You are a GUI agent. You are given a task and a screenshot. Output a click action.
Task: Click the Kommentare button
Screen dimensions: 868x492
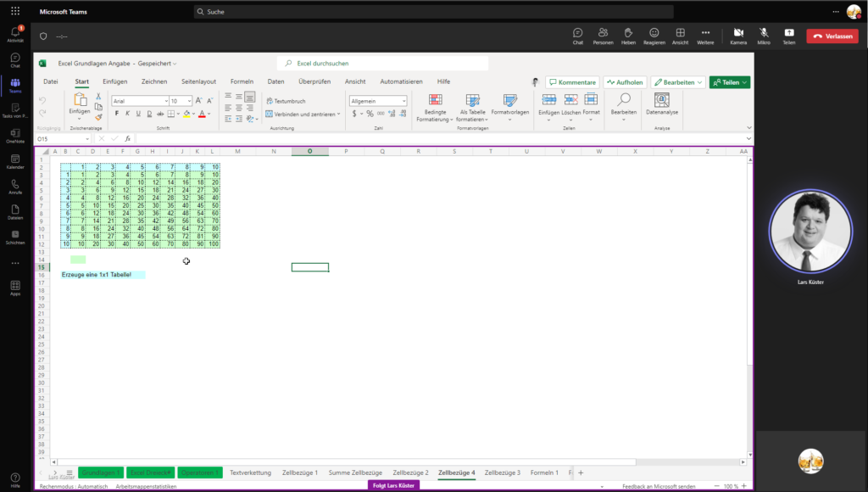point(572,82)
